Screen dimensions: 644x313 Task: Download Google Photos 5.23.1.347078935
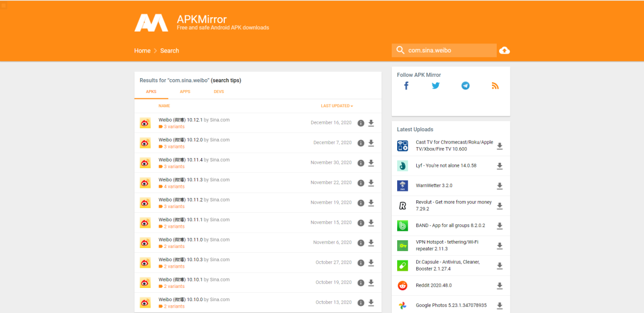[x=500, y=306]
